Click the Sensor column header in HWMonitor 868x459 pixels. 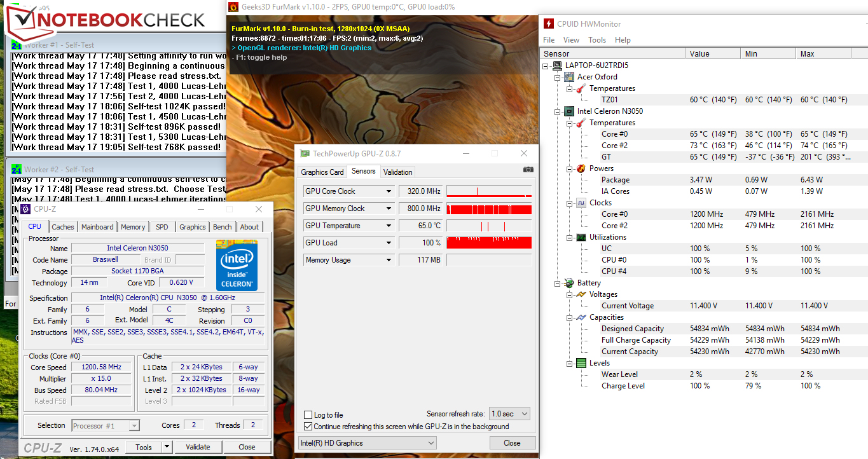click(x=613, y=54)
